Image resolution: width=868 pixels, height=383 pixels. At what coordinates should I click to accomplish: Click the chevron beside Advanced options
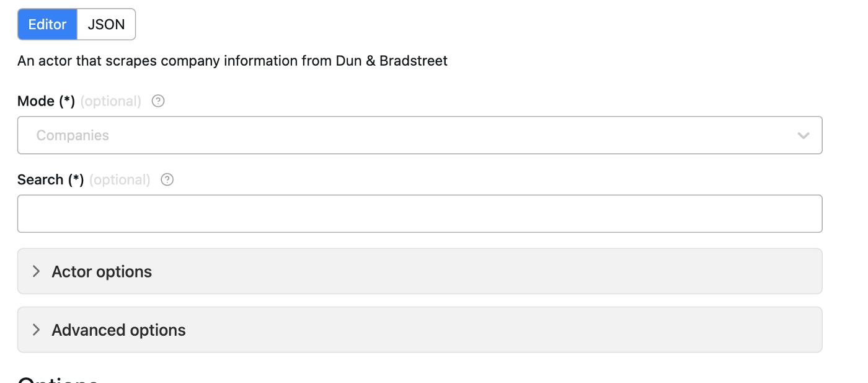(x=36, y=330)
